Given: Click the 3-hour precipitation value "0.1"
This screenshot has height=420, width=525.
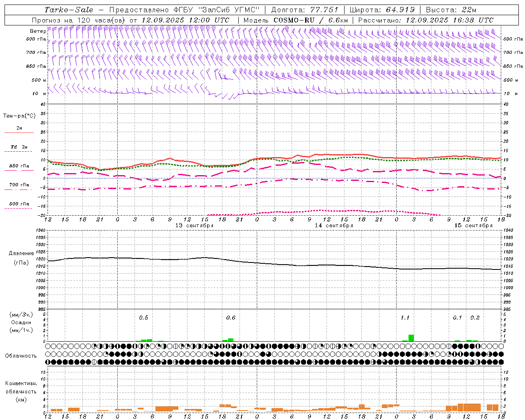Looking at the screenshot, I should tap(457, 318).
